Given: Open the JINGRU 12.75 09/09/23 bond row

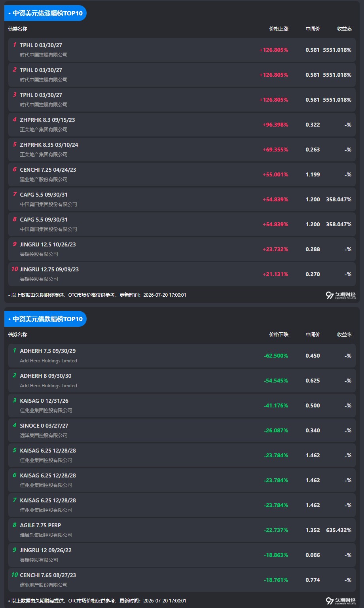Looking at the screenshot, I should click(182, 274).
